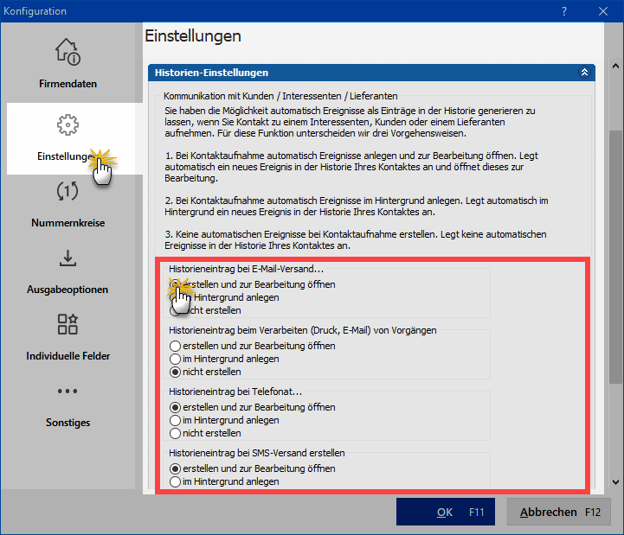This screenshot has width=624, height=535.
Task: Open Individuelle Felder grid icon
Action: 68,324
